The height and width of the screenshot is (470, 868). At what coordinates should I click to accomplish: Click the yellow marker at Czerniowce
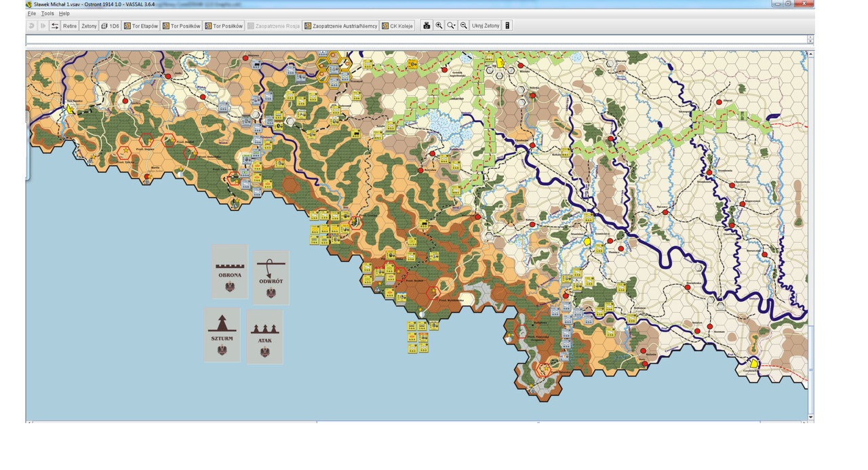click(x=753, y=364)
